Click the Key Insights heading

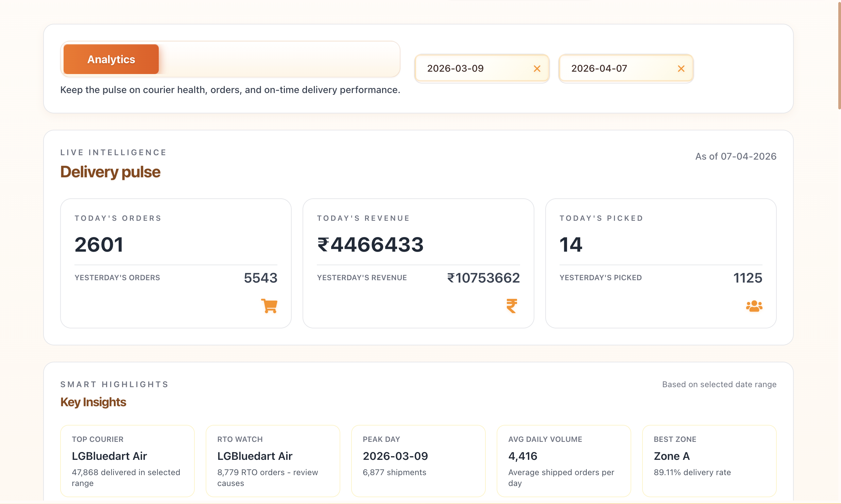[93, 402]
